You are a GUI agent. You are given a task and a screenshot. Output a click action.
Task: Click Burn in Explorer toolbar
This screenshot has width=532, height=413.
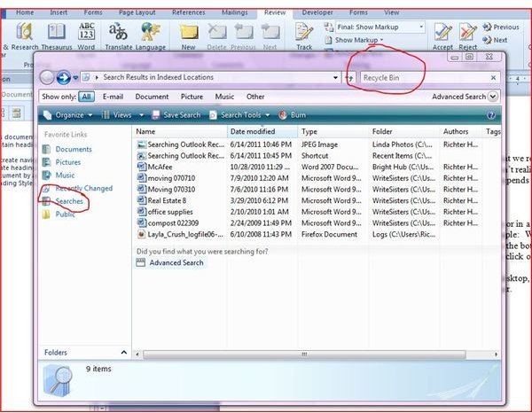(293, 115)
